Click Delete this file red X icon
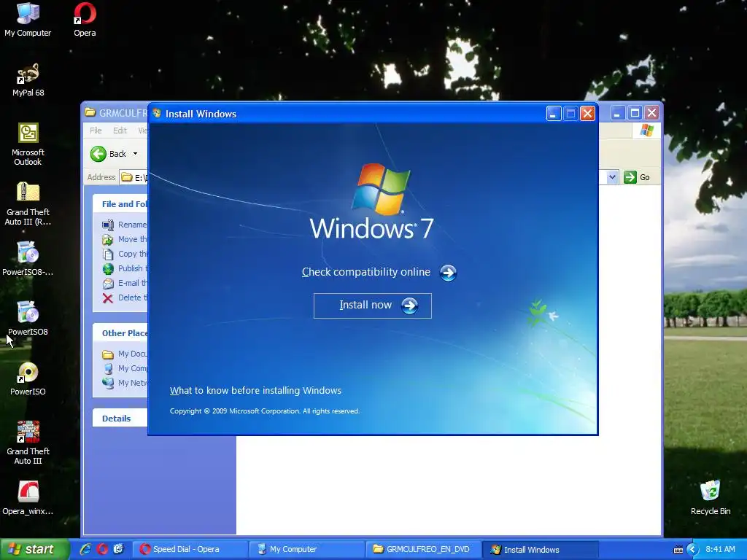This screenshot has width=747, height=560. 108,298
